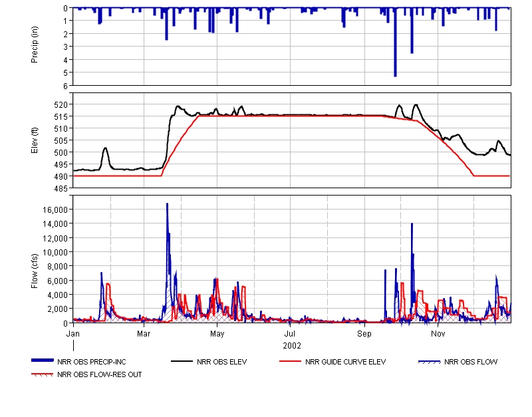Viewport: 532px width, 417px height.
Task: Click the tallest March flow peak
Action: click(x=168, y=205)
